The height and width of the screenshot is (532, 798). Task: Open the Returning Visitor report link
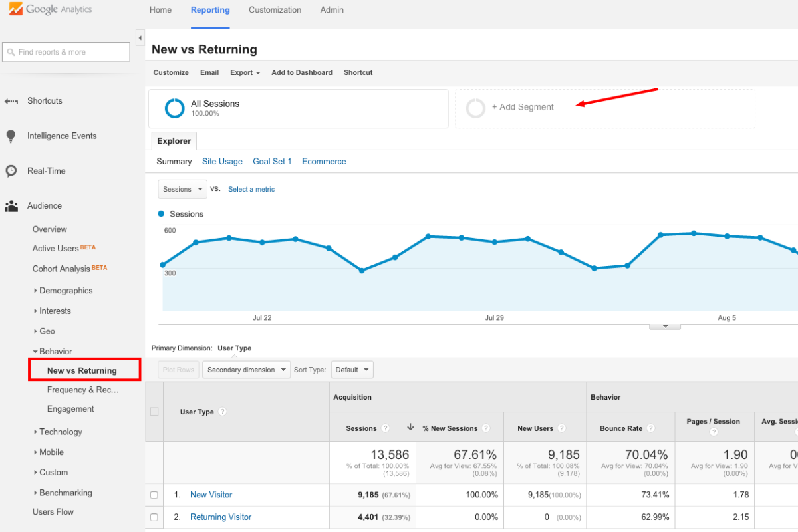pyautogui.click(x=220, y=517)
